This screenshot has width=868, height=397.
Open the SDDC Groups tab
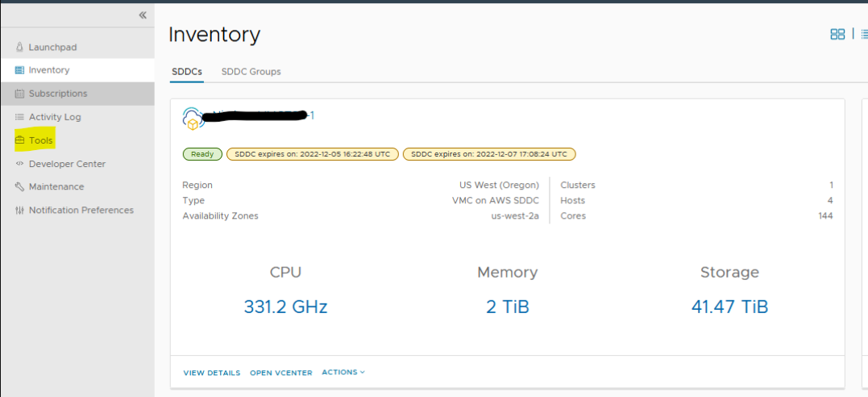coord(251,72)
